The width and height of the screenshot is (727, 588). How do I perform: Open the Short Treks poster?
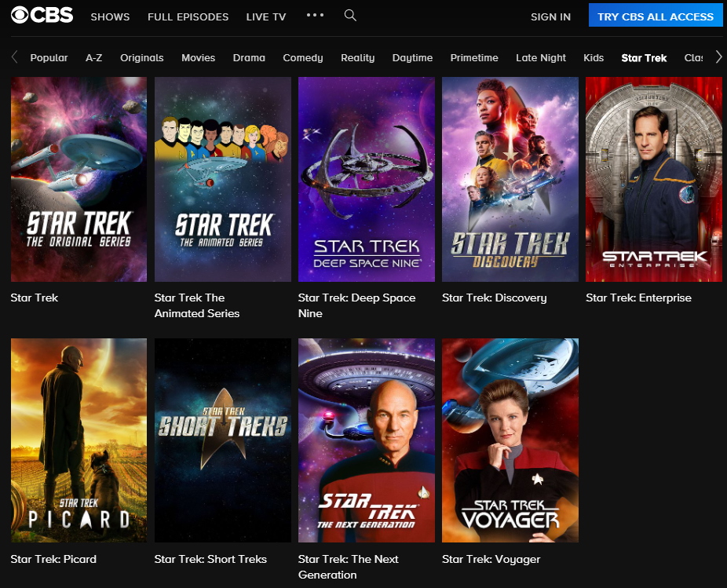tap(222, 440)
